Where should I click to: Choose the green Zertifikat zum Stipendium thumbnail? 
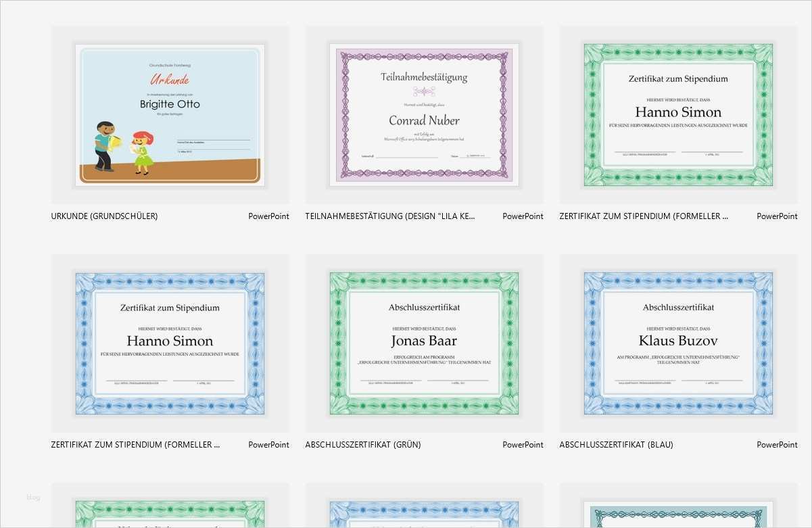point(678,115)
